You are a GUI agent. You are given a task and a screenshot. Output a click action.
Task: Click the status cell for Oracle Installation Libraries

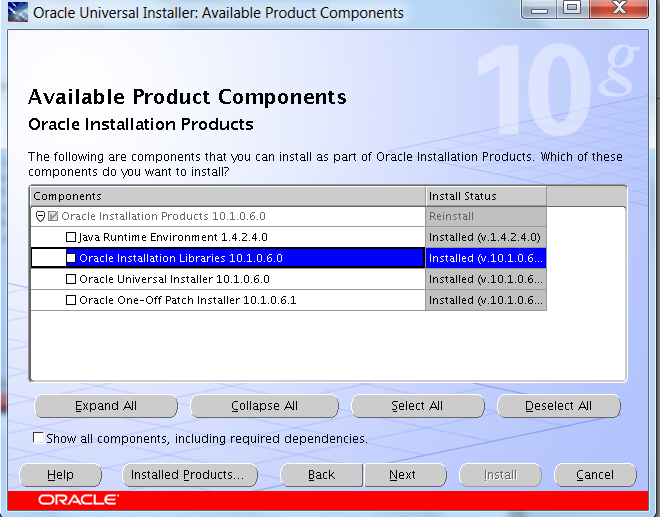click(x=486, y=258)
